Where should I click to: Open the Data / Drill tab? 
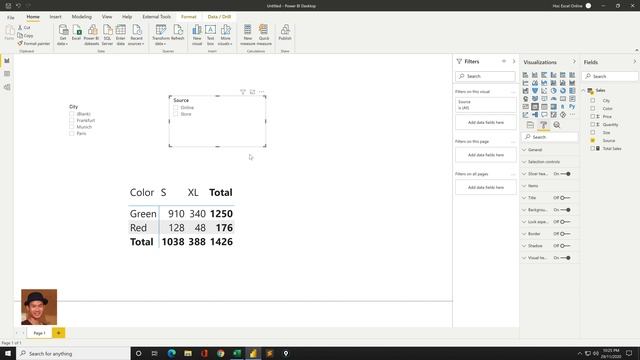click(219, 17)
